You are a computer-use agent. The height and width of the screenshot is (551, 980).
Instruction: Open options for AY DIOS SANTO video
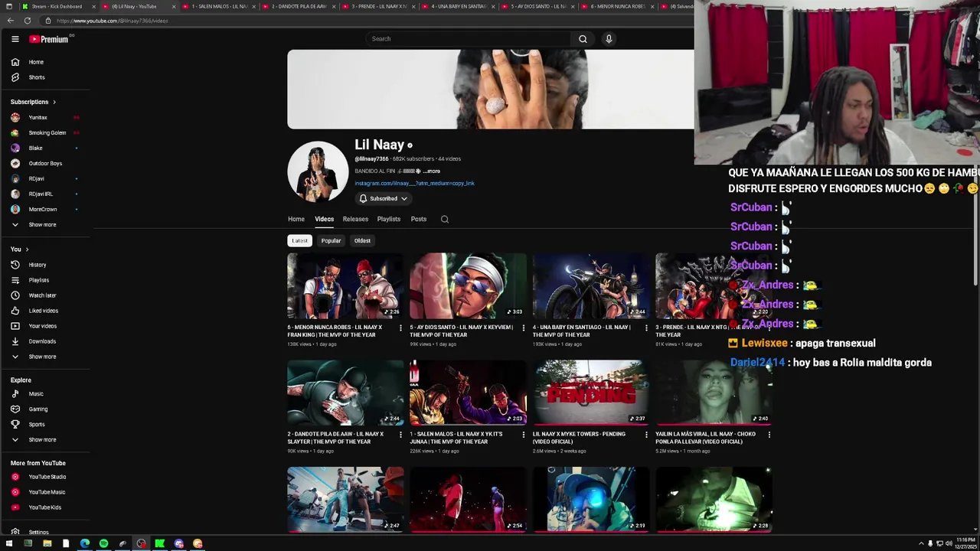click(x=524, y=328)
